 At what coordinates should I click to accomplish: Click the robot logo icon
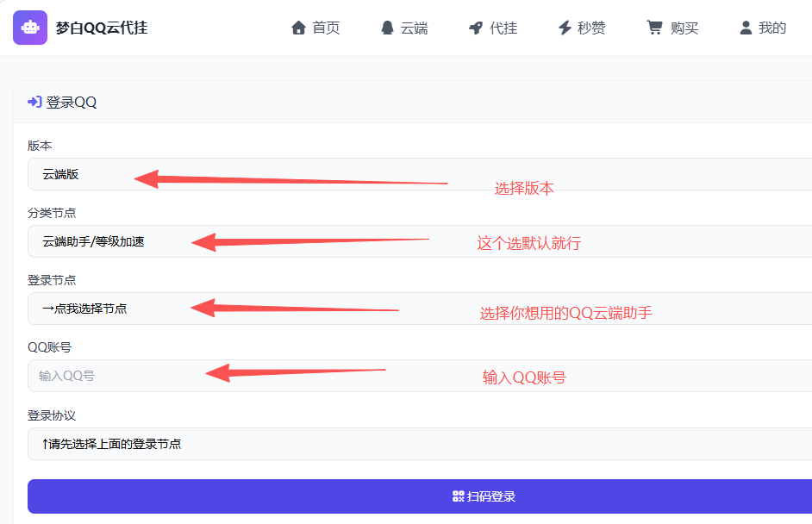click(30, 28)
